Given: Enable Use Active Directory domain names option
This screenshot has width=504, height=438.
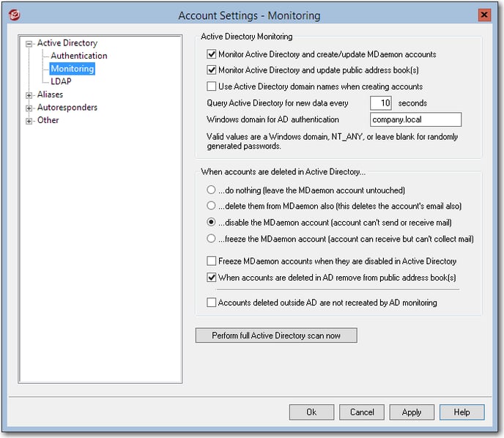Looking at the screenshot, I should [211, 86].
